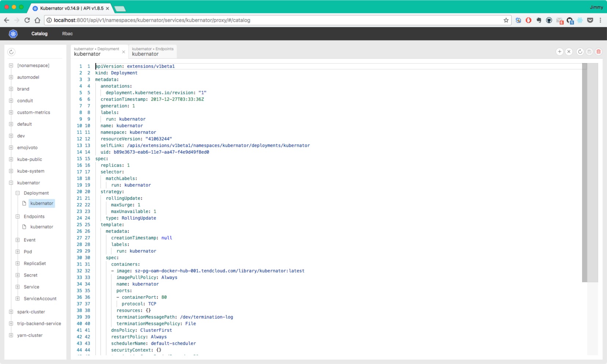Open the React DevTools extension icon
The width and height of the screenshot is (607, 364).
point(579,20)
